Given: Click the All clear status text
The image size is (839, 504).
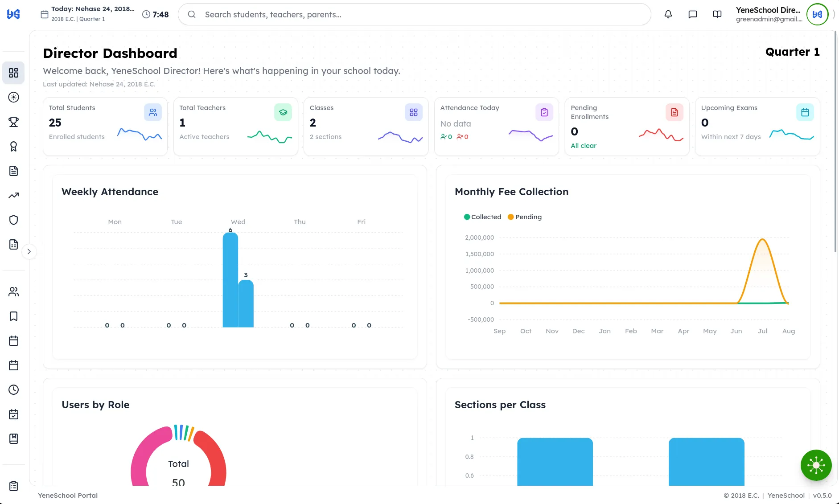Looking at the screenshot, I should 584,146.
